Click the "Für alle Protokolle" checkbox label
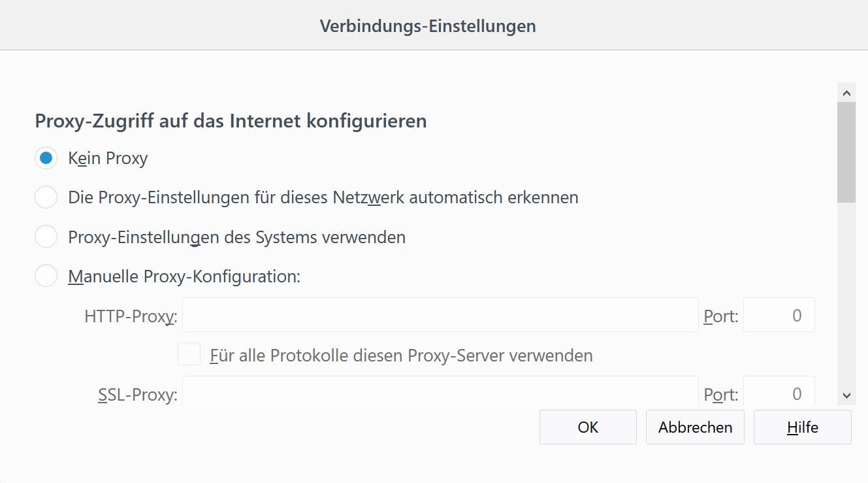The image size is (868, 483). 401,356
